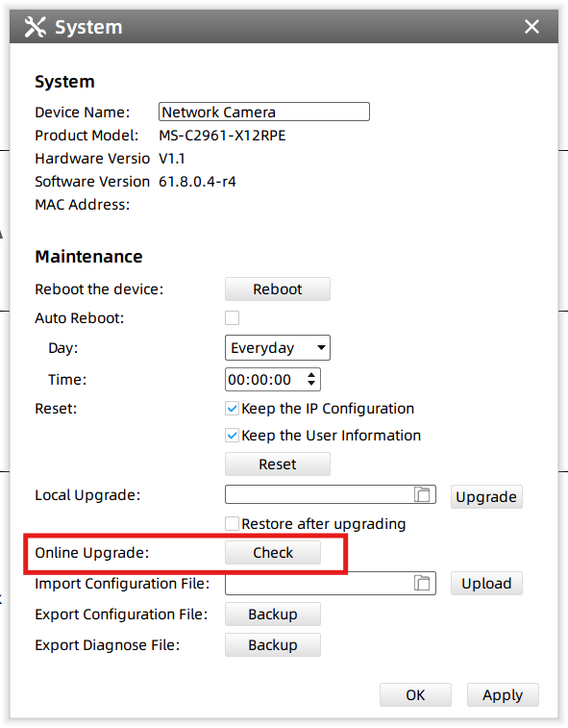Click into the Device Name field

264,112
